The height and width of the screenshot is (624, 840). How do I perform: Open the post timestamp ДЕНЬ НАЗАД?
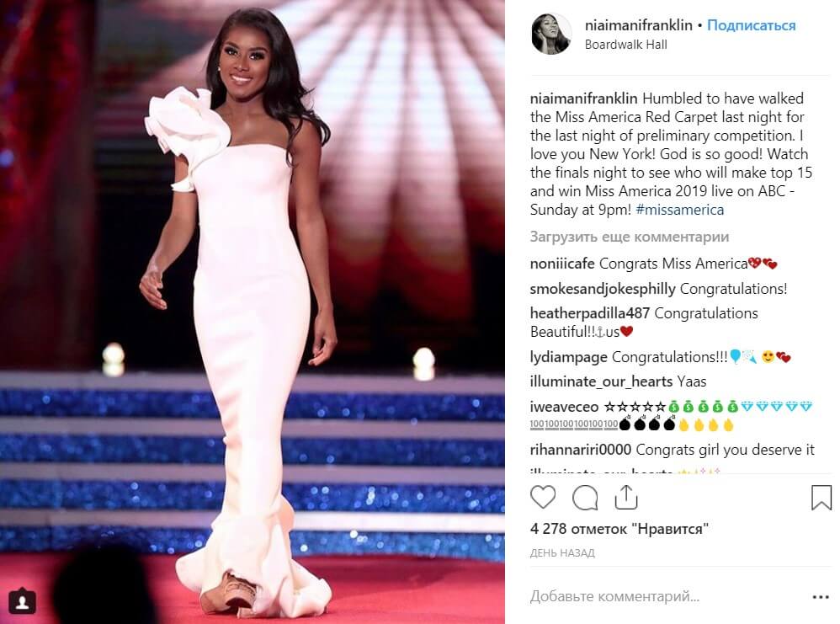[x=562, y=552]
